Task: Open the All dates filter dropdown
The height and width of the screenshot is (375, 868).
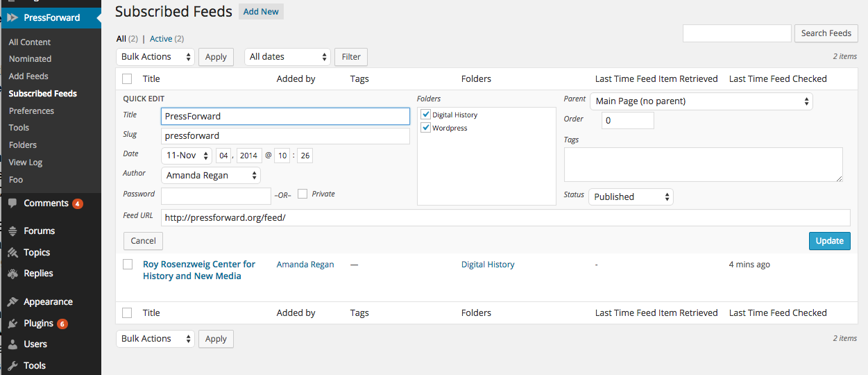Action: point(287,57)
